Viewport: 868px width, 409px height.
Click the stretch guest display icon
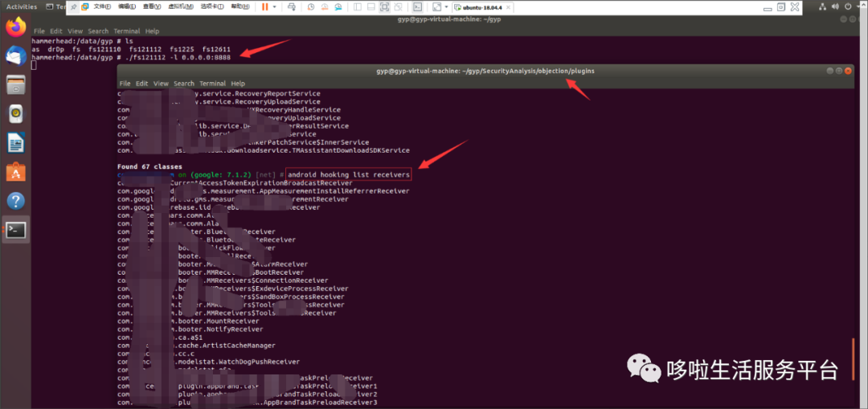click(x=436, y=6)
